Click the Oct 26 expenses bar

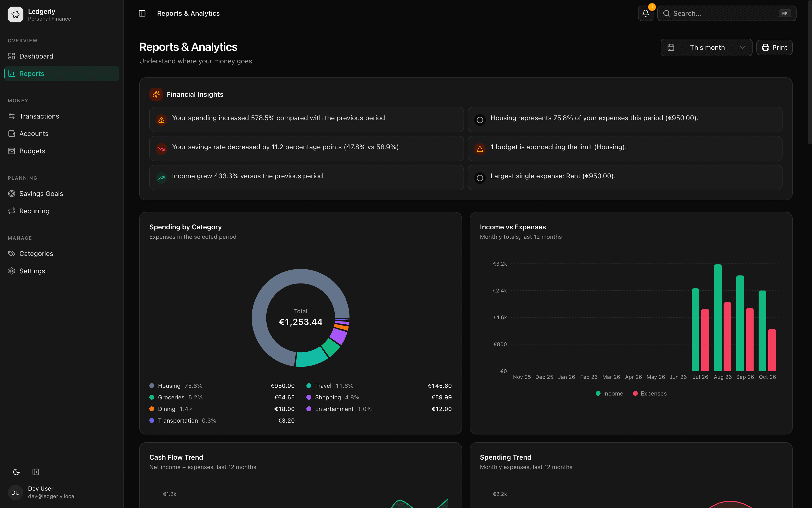[772, 350]
